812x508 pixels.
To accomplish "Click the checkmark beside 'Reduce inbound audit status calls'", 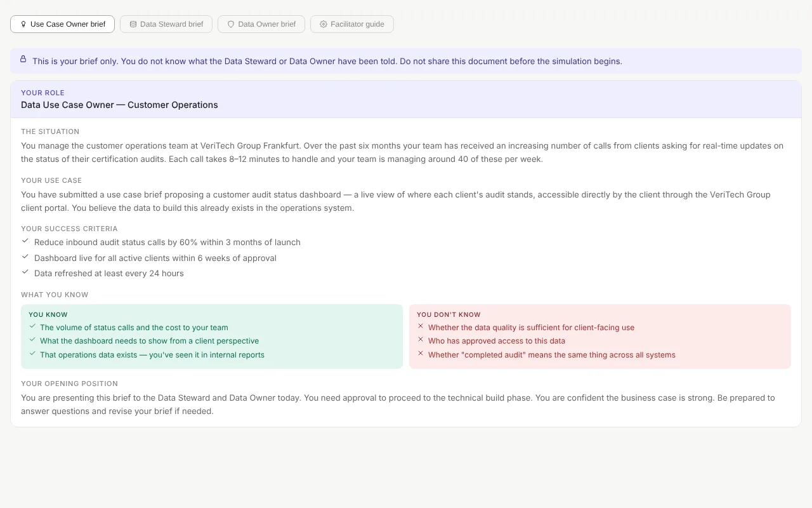I will (x=25, y=241).
